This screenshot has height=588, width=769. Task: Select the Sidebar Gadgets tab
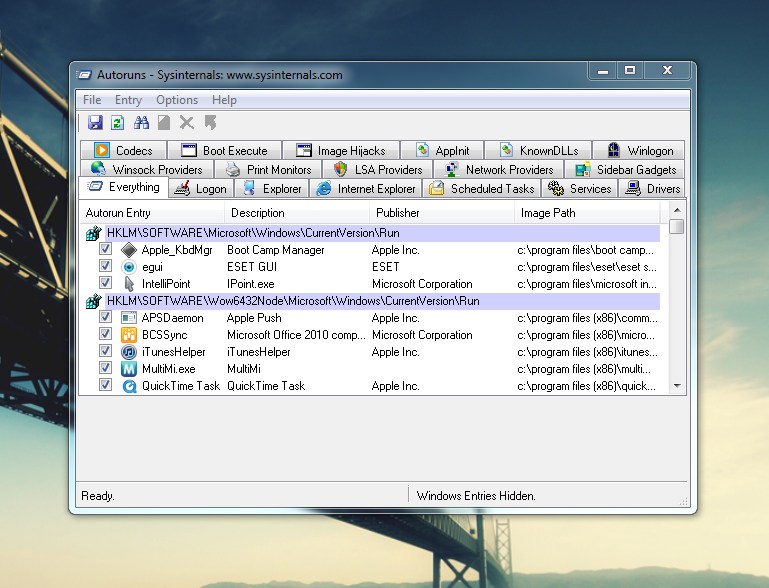pyautogui.click(x=625, y=170)
